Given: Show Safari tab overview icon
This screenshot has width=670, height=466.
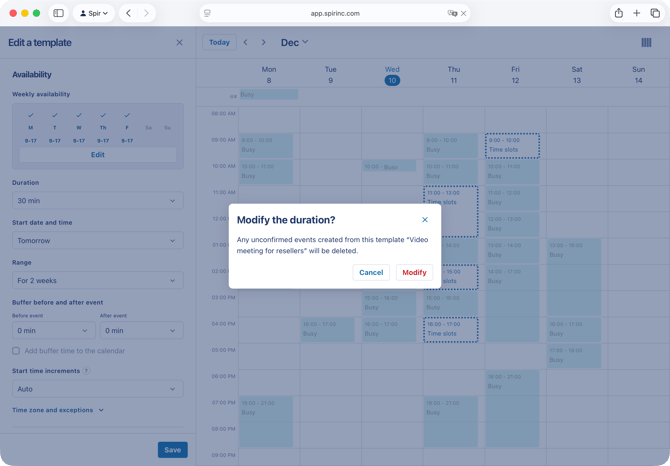Looking at the screenshot, I should click(x=655, y=13).
